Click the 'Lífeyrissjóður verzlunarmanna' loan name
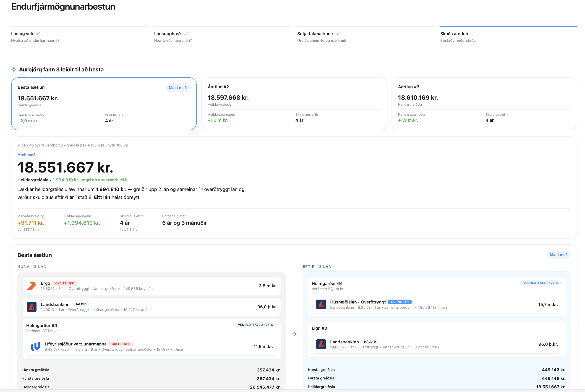Screen dimensions: 585x392 [x=76, y=344]
